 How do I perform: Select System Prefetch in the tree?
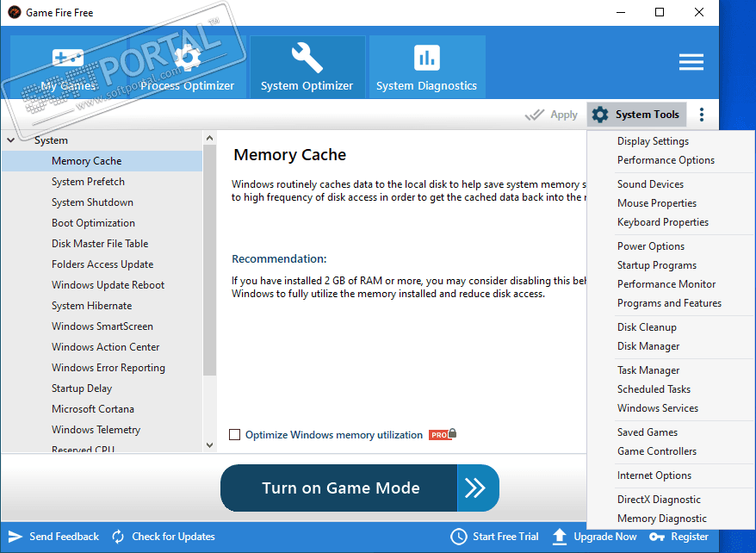pos(88,182)
